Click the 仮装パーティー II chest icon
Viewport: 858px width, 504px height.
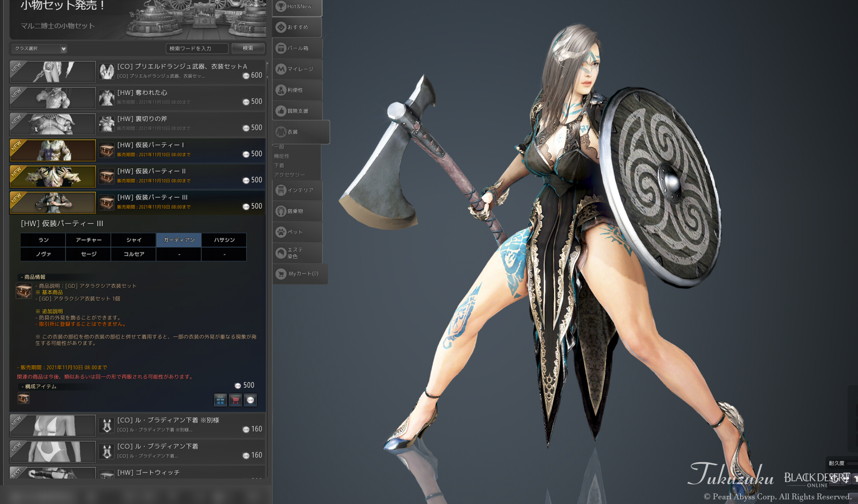(107, 176)
